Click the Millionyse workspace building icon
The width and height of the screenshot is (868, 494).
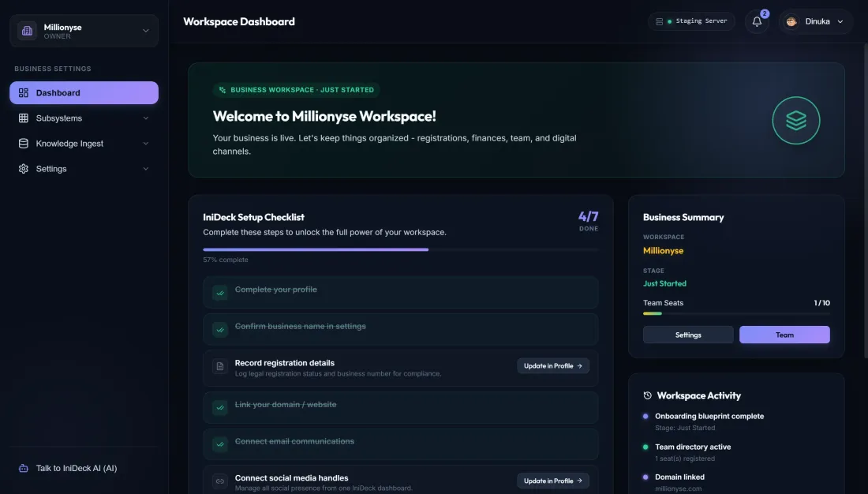click(x=27, y=31)
